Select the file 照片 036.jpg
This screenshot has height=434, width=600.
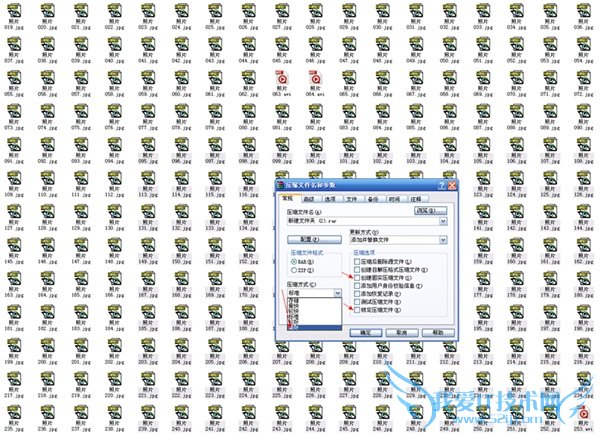pos(584,16)
